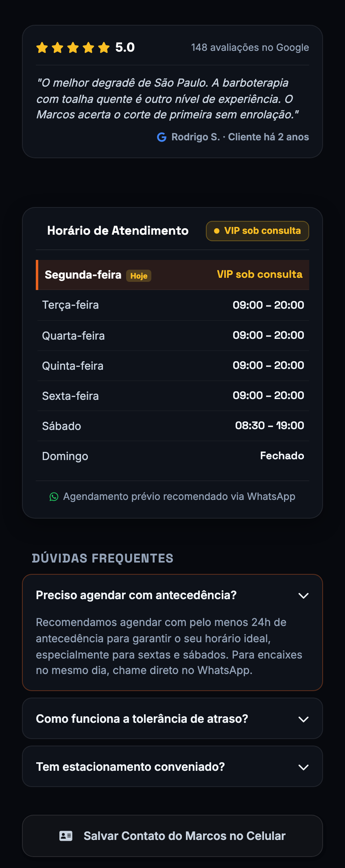Click the Google logo beside Rodrigo S.

point(162,137)
